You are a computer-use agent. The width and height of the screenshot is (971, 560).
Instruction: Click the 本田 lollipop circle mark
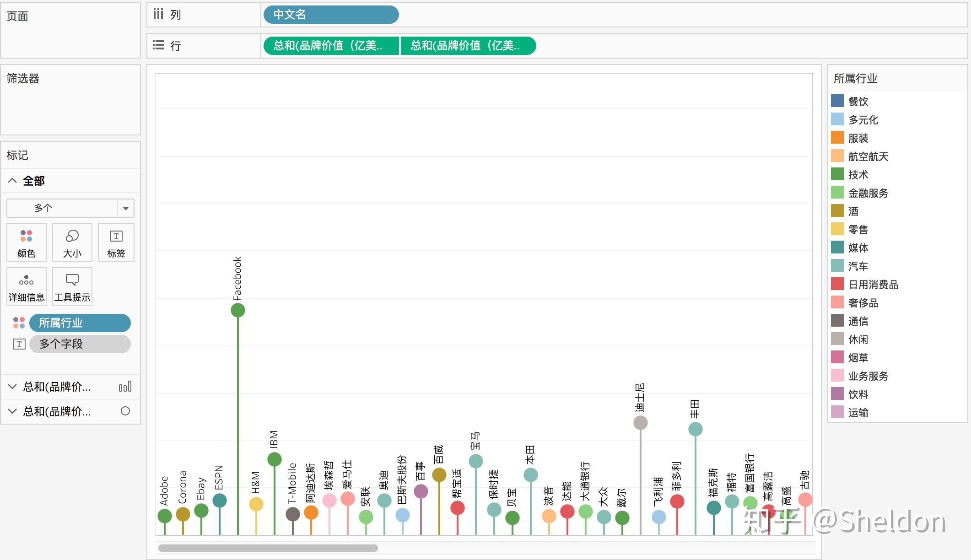(531, 475)
